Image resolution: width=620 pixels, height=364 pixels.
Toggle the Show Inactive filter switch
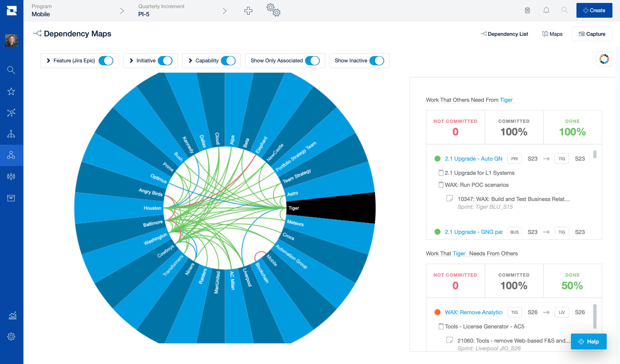click(377, 60)
